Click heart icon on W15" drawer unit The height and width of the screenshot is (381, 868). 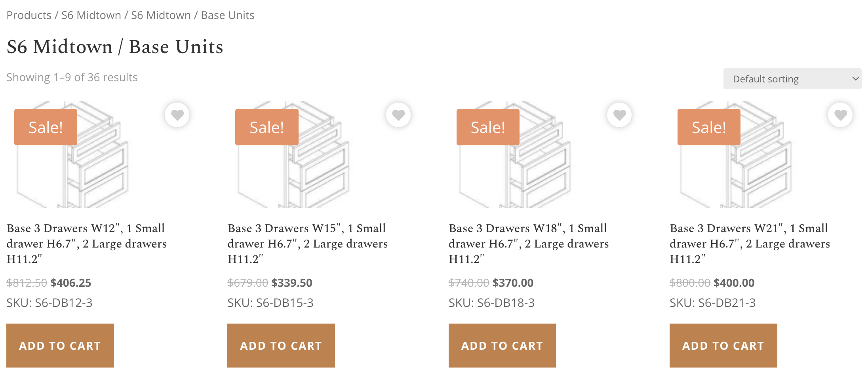click(398, 115)
